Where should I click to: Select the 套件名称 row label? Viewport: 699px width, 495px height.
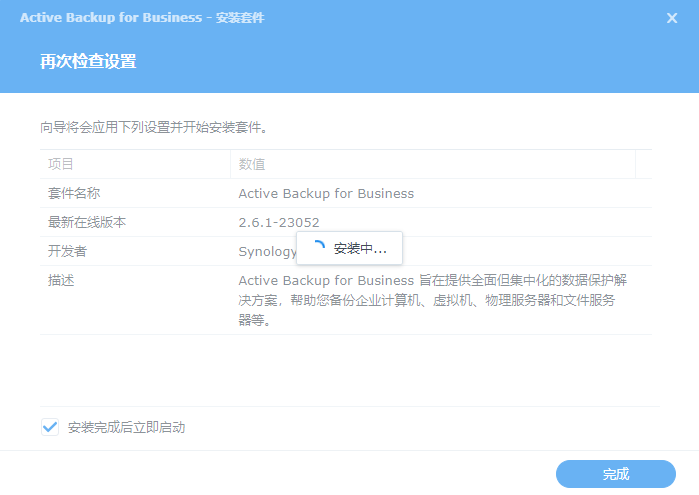[x=74, y=193]
